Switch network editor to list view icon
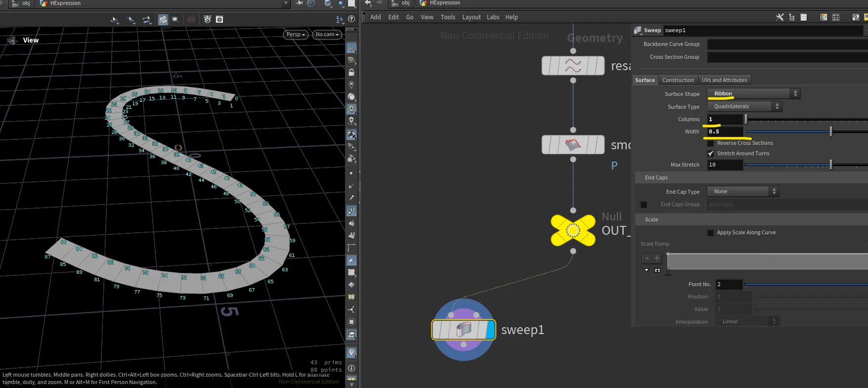The width and height of the screenshot is (868, 388). (x=804, y=17)
